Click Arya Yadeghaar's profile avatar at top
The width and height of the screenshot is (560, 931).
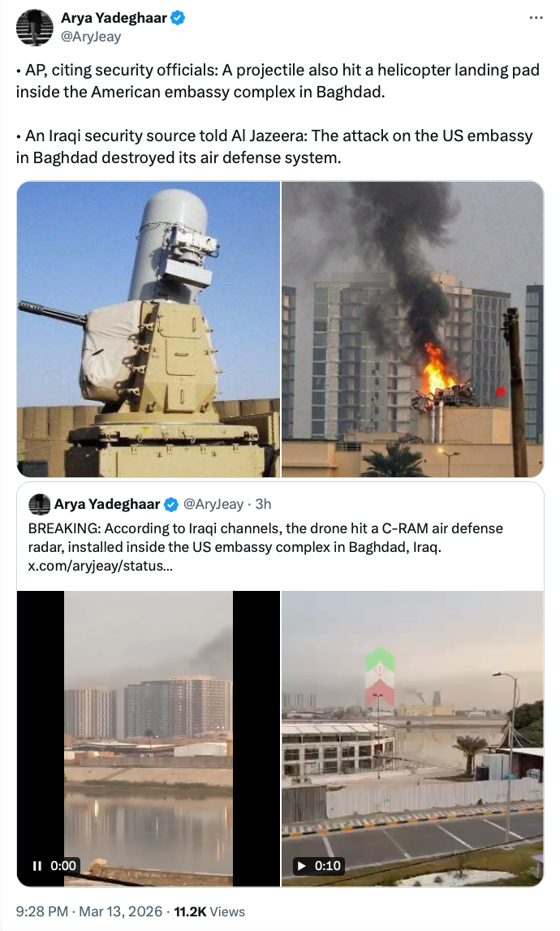34,28
